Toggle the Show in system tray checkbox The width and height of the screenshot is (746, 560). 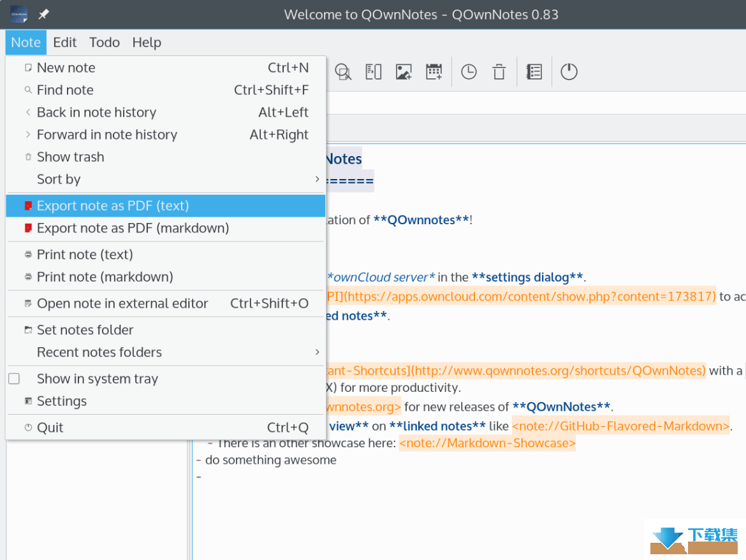click(x=14, y=378)
